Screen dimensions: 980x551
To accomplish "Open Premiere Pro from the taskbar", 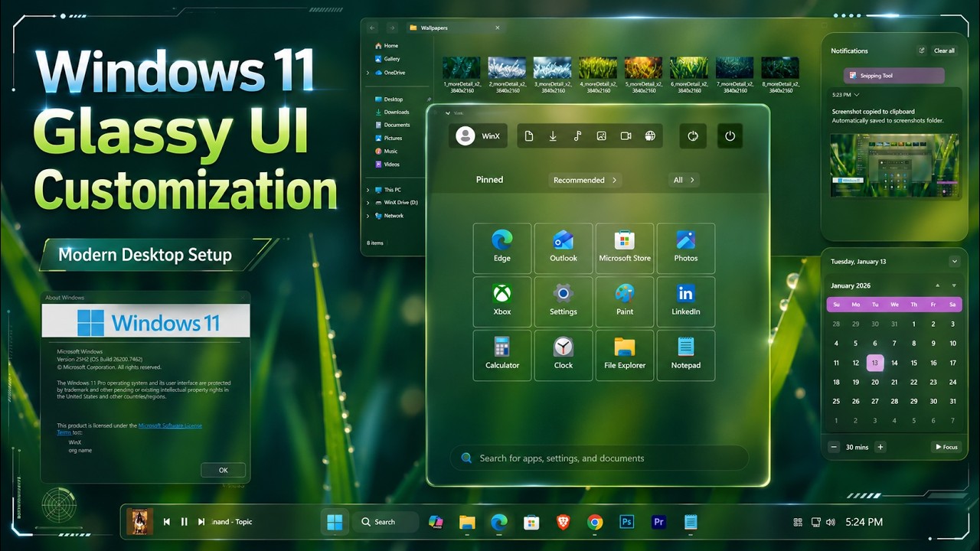I will [658, 522].
